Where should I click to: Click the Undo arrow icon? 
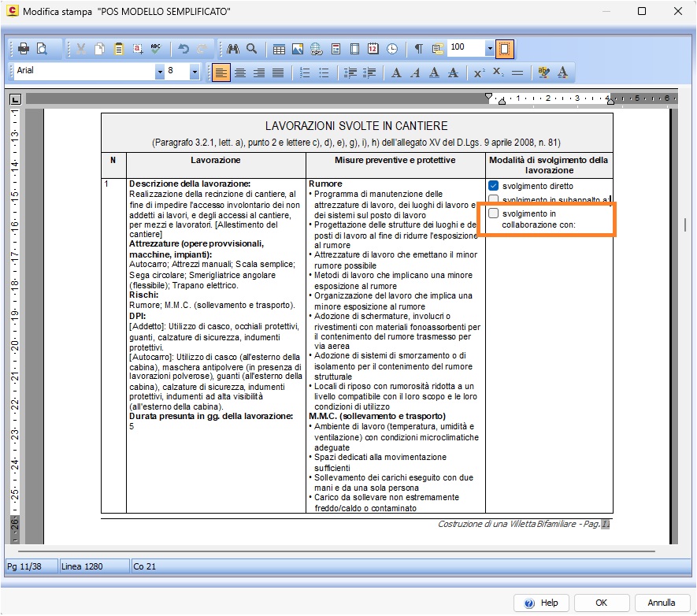(x=184, y=48)
